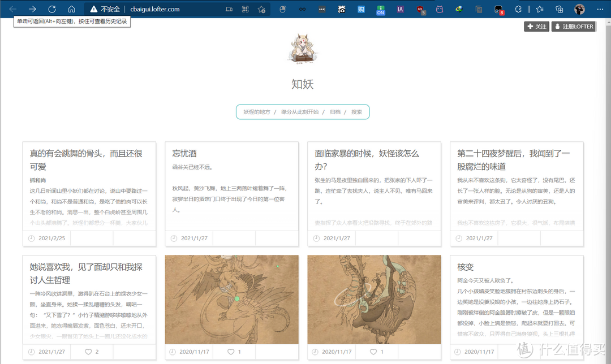Open post 面临家暴的时候，妖怪该怎么办?
This screenshot has width=611, height=364.
point(367,160)
